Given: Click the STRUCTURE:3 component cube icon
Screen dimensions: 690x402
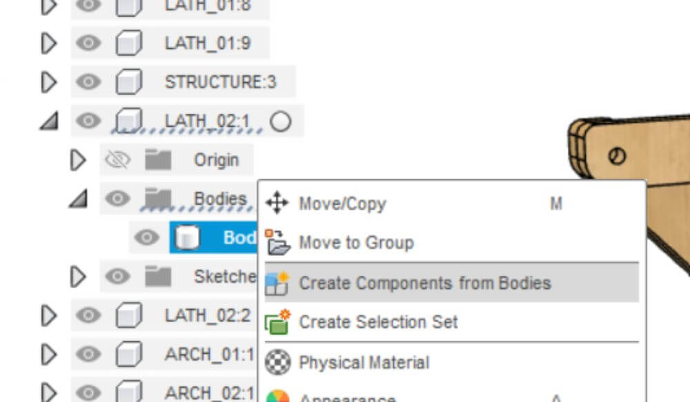Looking at the screenshot, I should pos(128,82).
